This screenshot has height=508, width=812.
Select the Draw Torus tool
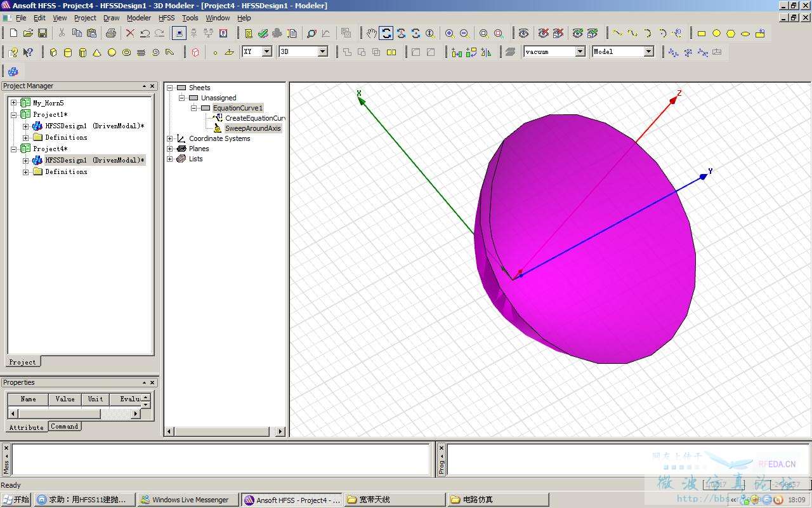tap(126, 52)
